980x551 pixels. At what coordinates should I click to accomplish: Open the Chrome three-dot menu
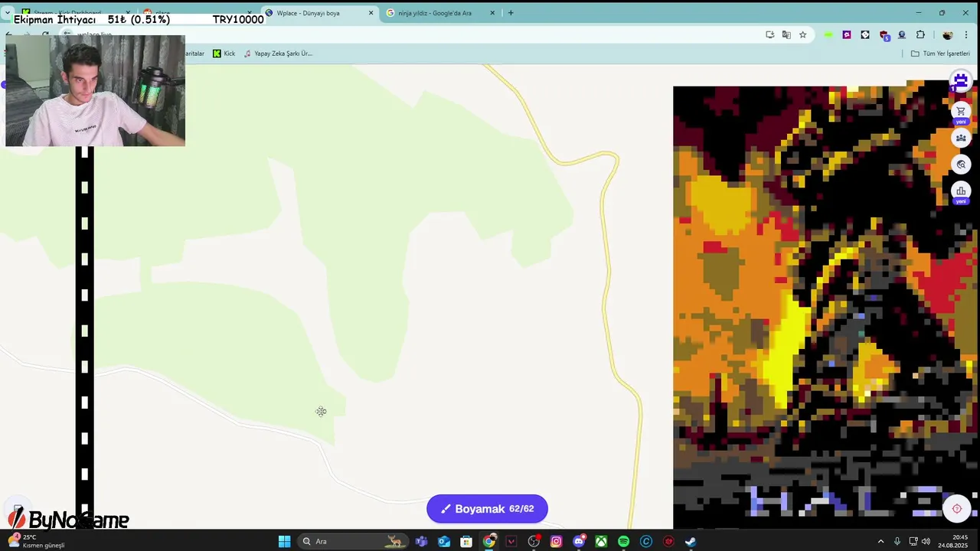click(968, 34)
